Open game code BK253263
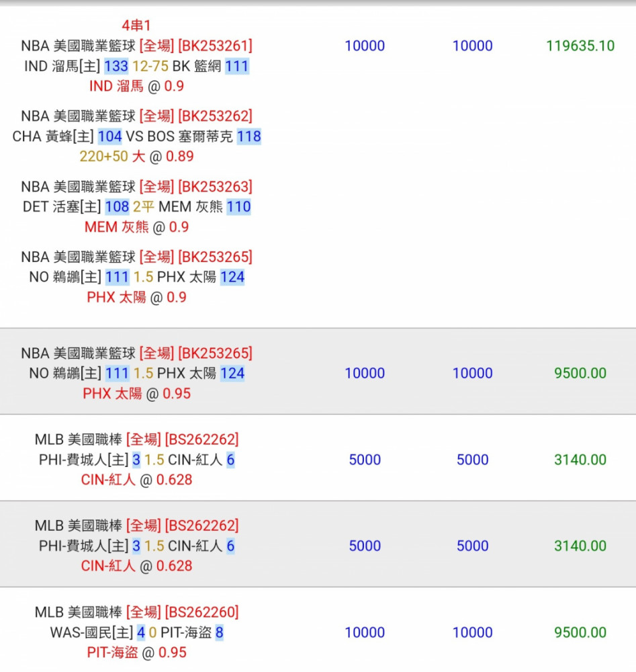 (x=215, y=186)
